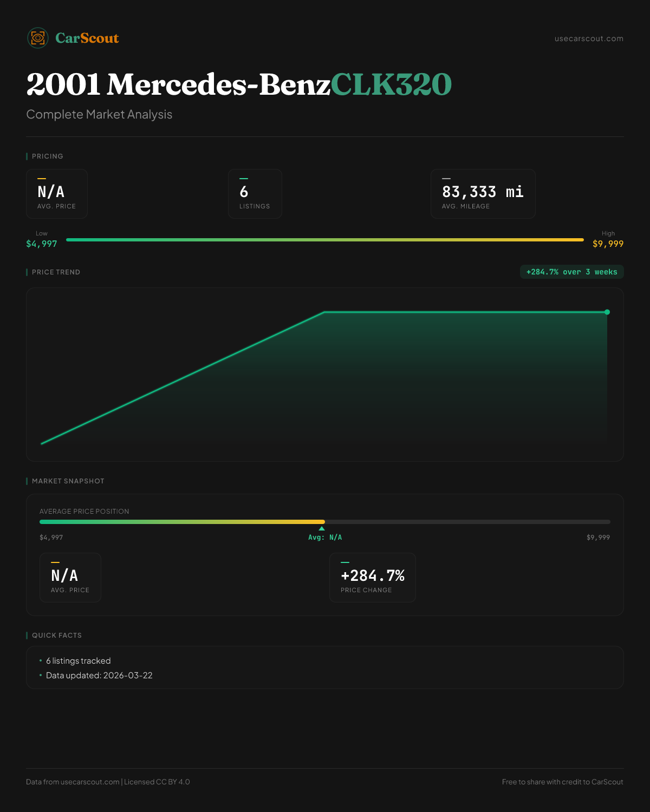
Task: Click the Data updated 2026-03-22 item
Action: click(99, 676)
